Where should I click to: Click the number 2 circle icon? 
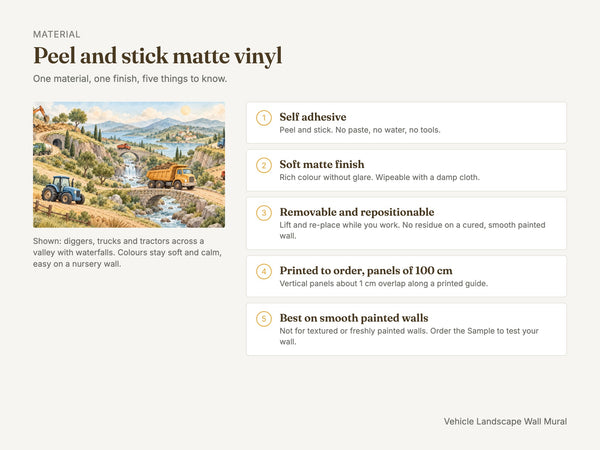point(264,165)
